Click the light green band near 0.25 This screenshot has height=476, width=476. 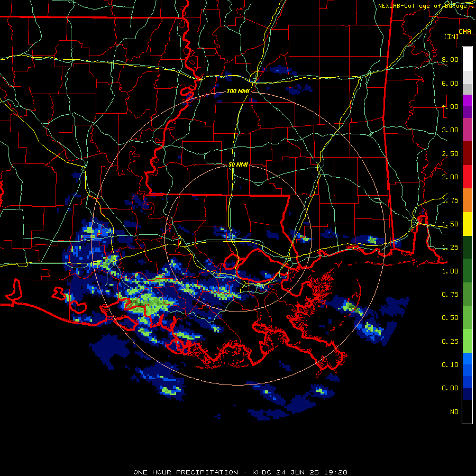467,342
